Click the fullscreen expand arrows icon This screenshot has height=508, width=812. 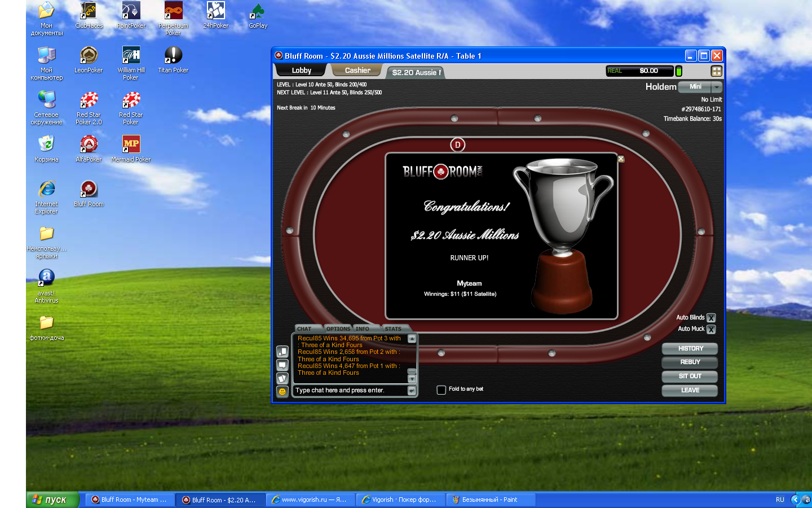(716, 71)
